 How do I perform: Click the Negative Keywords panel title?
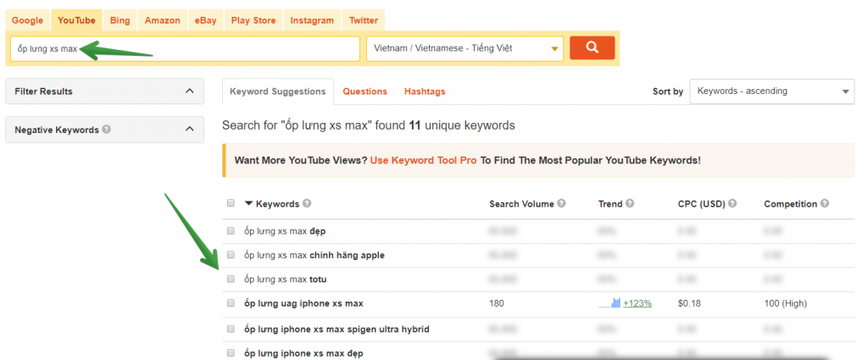click(x=57, y=130)
